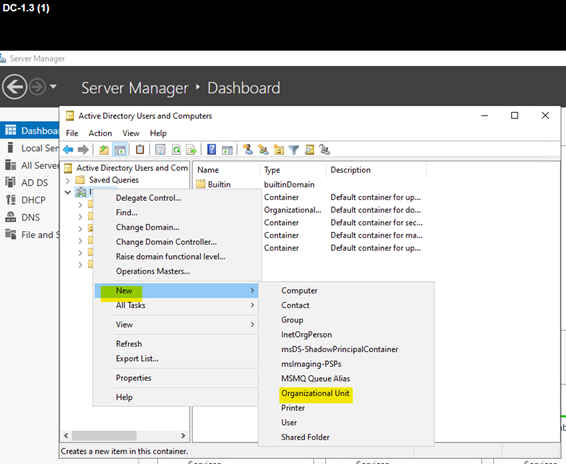Screen dimensions: 566x464
Task: Choose Operations Masters... from context menu
Action: point(176,271)
